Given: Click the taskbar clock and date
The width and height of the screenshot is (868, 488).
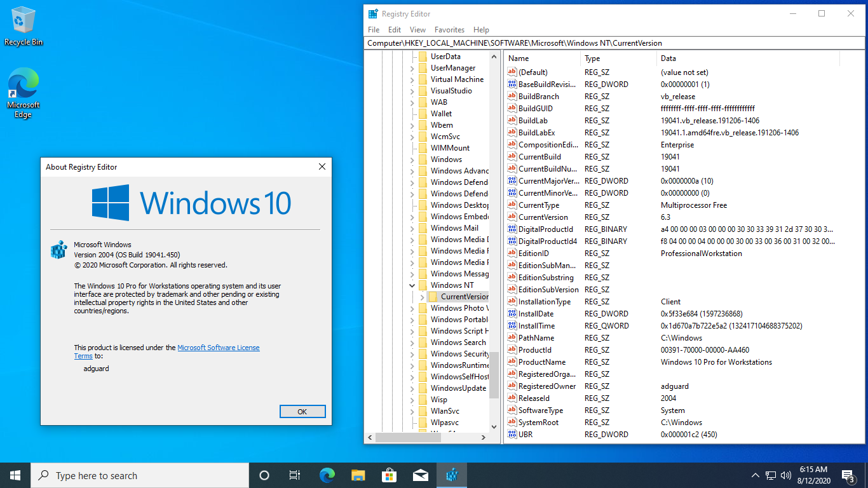Looking at the screenshot, I should point(813,475).
